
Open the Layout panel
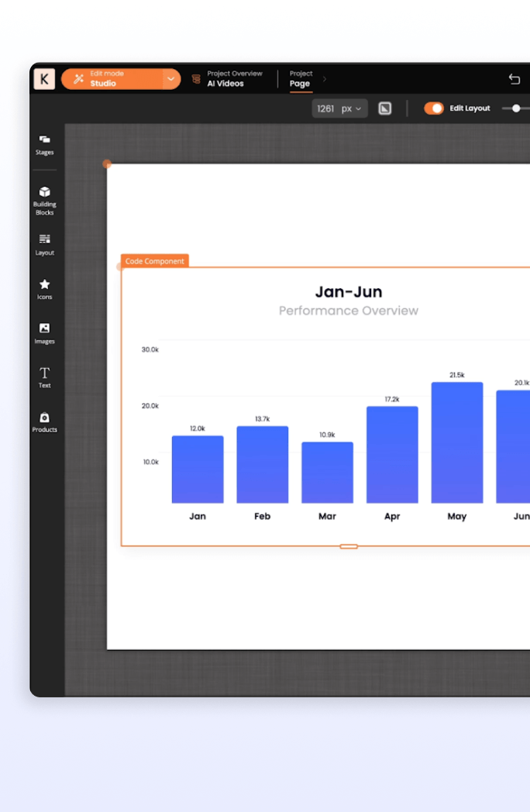click(x=45, y=245)
